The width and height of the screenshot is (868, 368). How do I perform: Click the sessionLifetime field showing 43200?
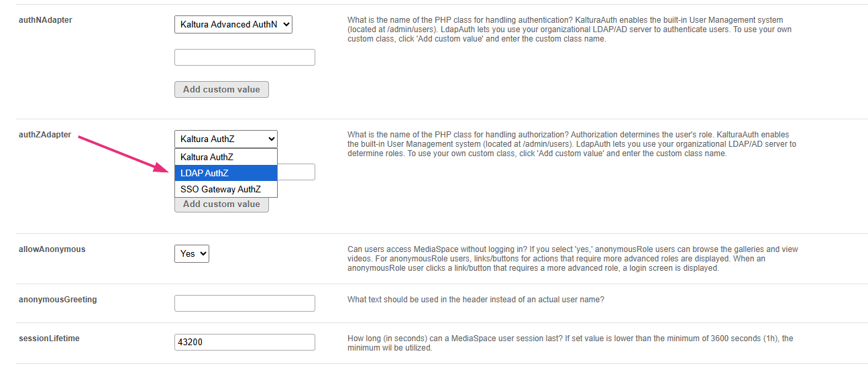pos(245,342)
